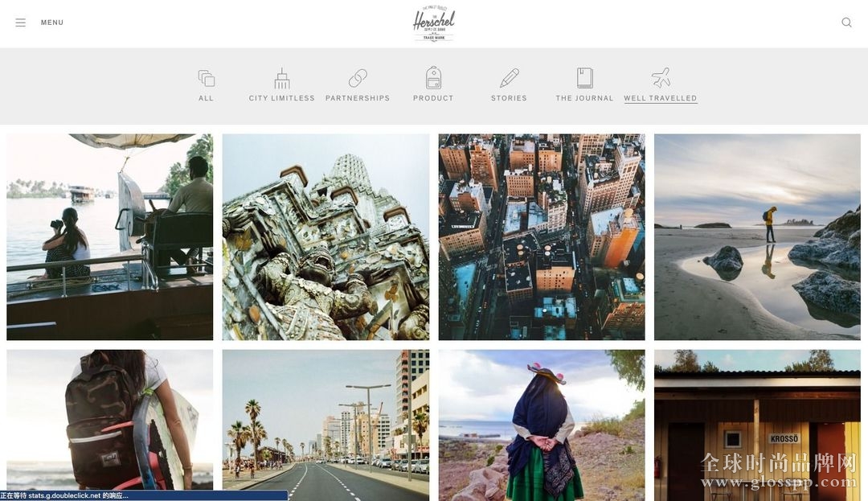
Task: Open the beach hiker in yellow jacket photo
Action: (x=757, y=237)
